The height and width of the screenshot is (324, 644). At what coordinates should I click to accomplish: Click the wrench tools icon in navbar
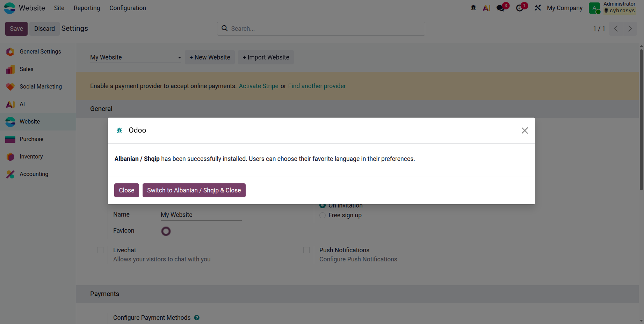coord(537,8)
